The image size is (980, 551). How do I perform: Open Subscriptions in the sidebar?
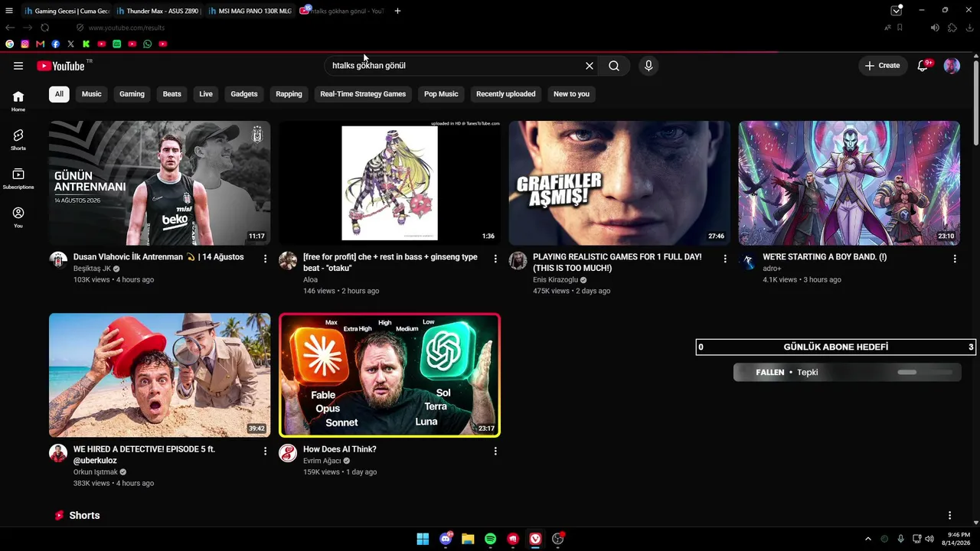point(18,179)
